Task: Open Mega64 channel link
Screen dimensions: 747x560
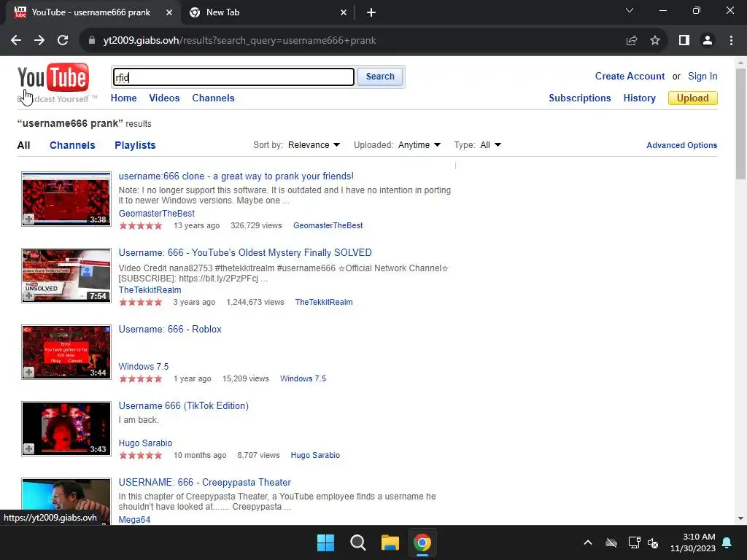Action: [134, 519]
